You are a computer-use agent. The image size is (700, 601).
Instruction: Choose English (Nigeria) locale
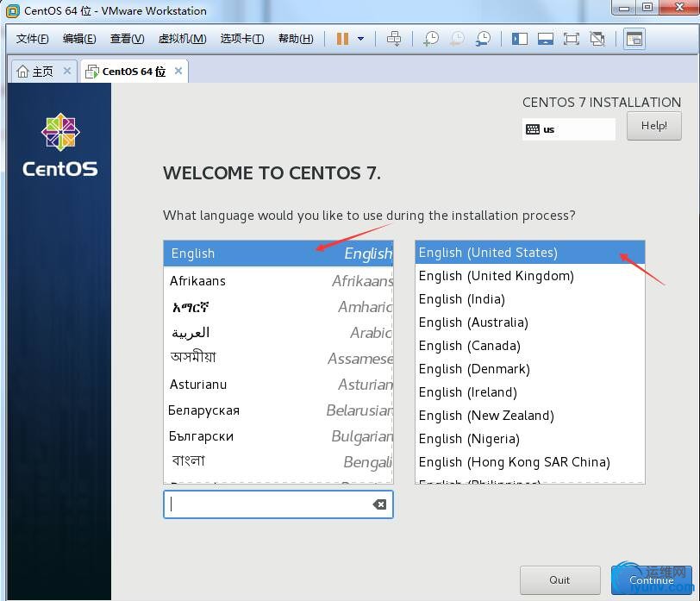point(530,439)
